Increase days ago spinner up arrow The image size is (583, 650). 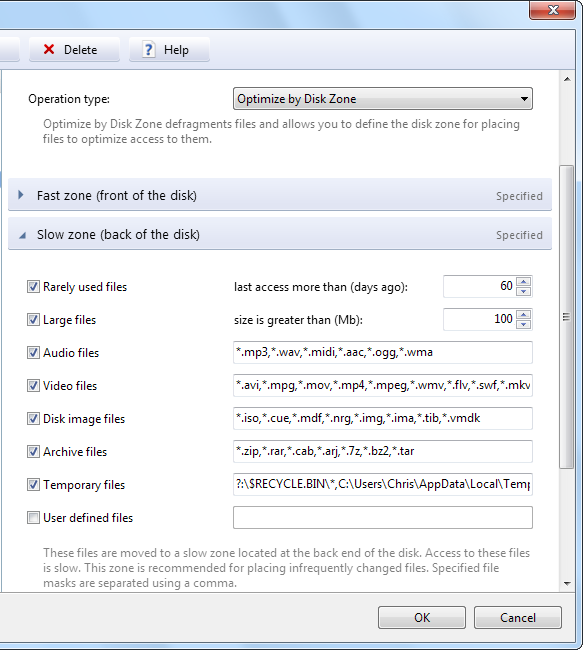coord(524,281)
